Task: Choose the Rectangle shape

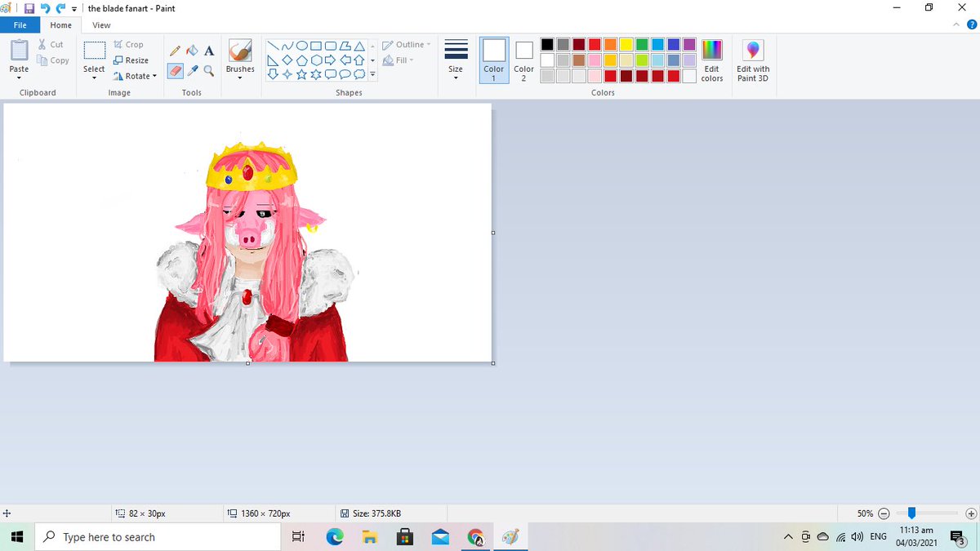Action: [316, 46]
